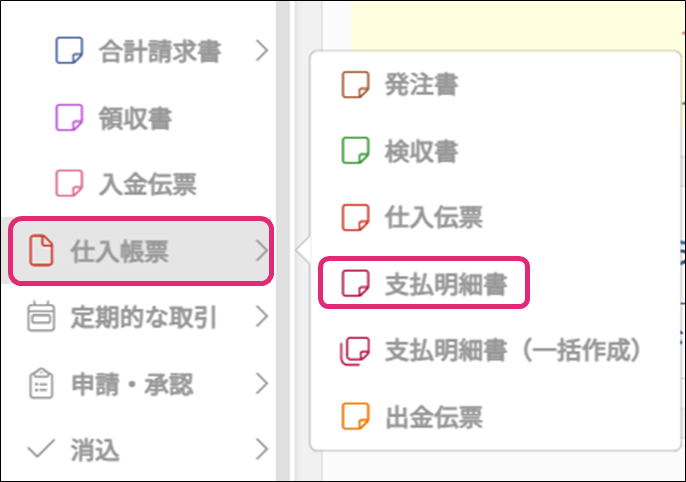
Task: Select the 検収書 menu entry
Action: point(421,151)
